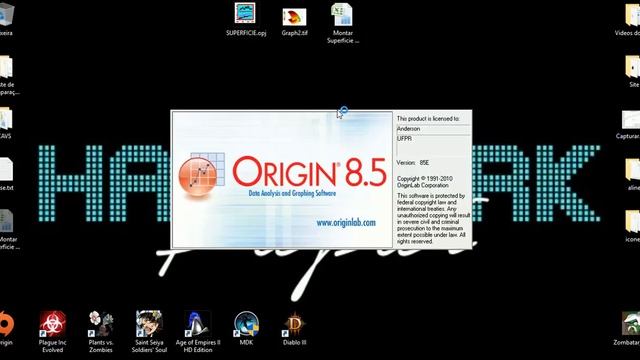Open the Graph2.tif image file
640x360 pixels.
[294, 20]
